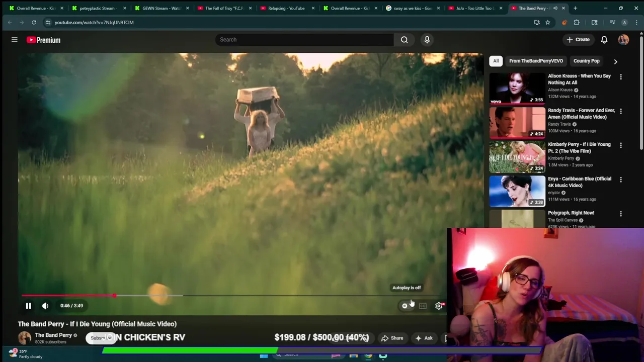View site information icon in address bar
The height and width of the screenshot is (362, 644).
[48, 22]
